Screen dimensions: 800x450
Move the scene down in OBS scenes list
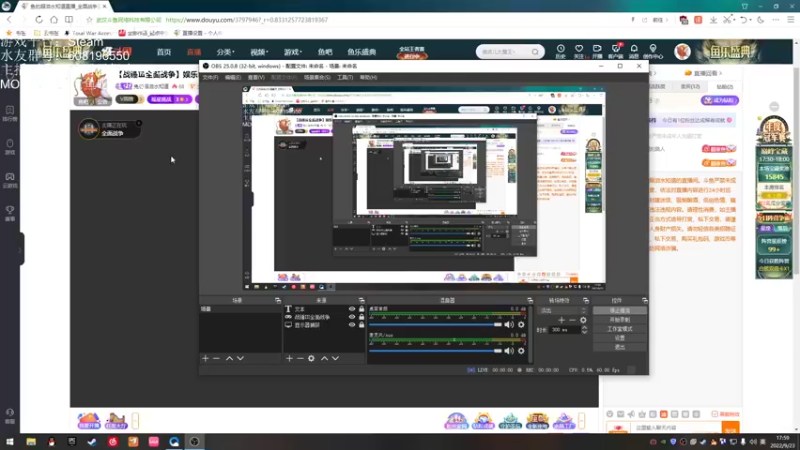tap(240, 359)
